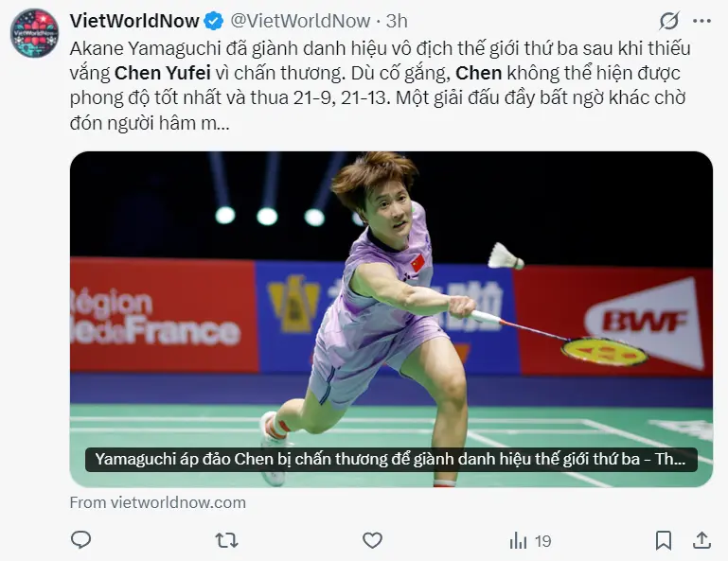Open the 3h timestamp link
728x561 pixels.
click(x=397, y=21)
